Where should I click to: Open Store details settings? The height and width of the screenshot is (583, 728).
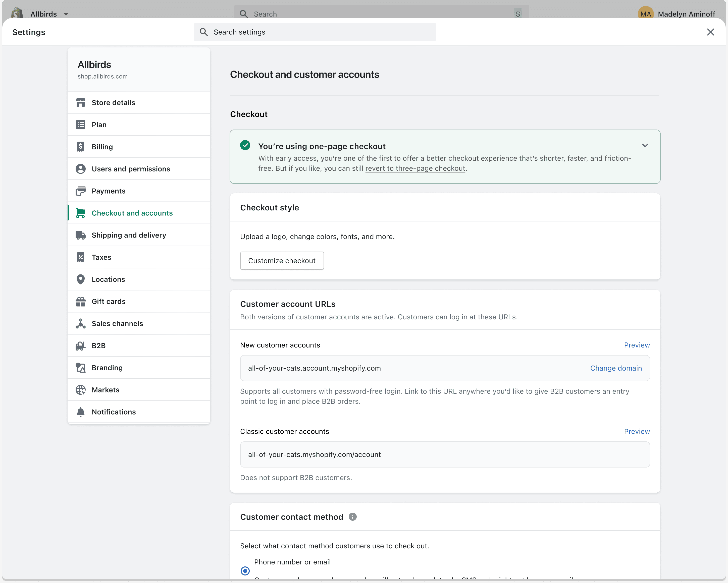click(139, 103)
